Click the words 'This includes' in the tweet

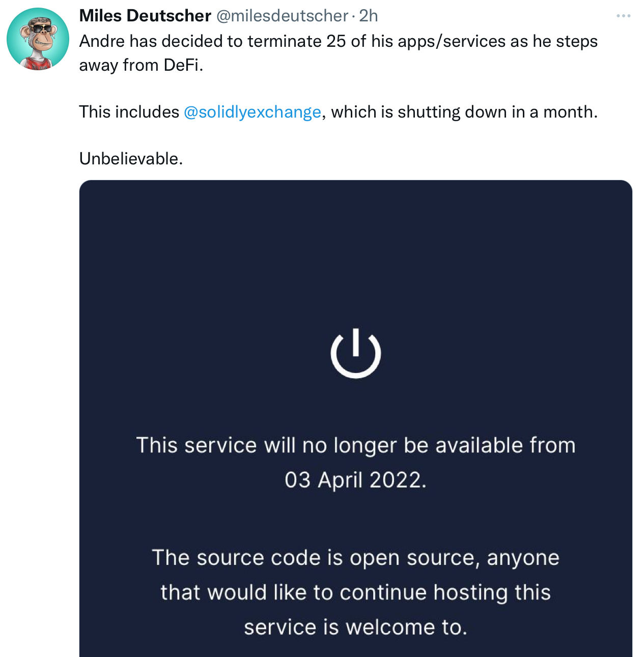point(129,112)
